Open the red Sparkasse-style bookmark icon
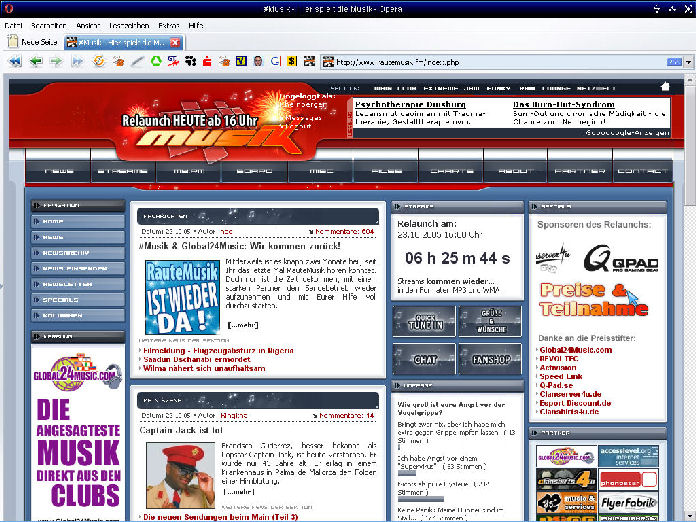696x522 pixels. pyautogui.click(x=207, y=61)
